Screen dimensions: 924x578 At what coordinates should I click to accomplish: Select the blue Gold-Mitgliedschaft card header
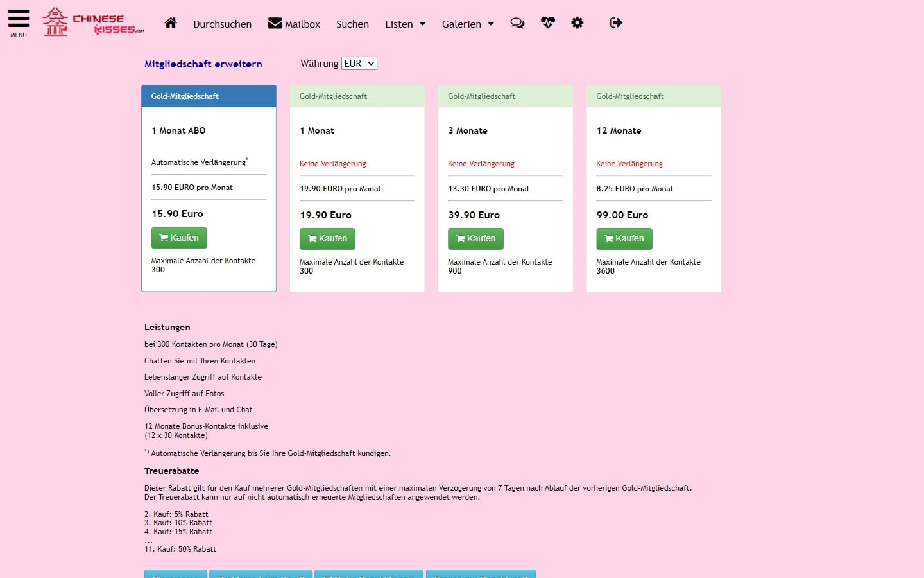(x=209, y=96)
